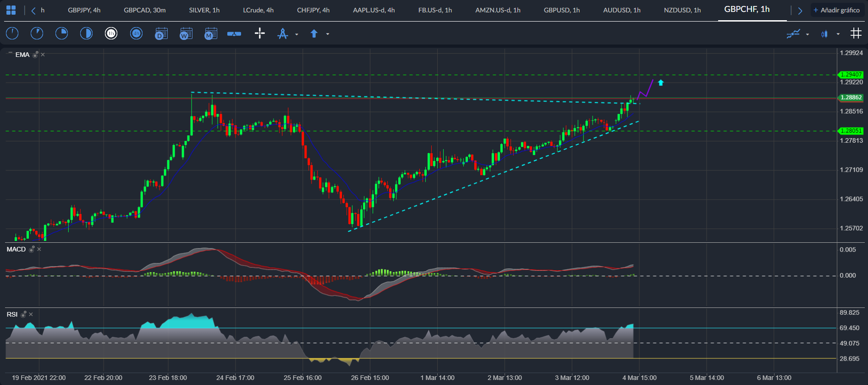Remove the MACD indicator with X
The height and width of the screenshot is (385, 868).
click(39, 249)
